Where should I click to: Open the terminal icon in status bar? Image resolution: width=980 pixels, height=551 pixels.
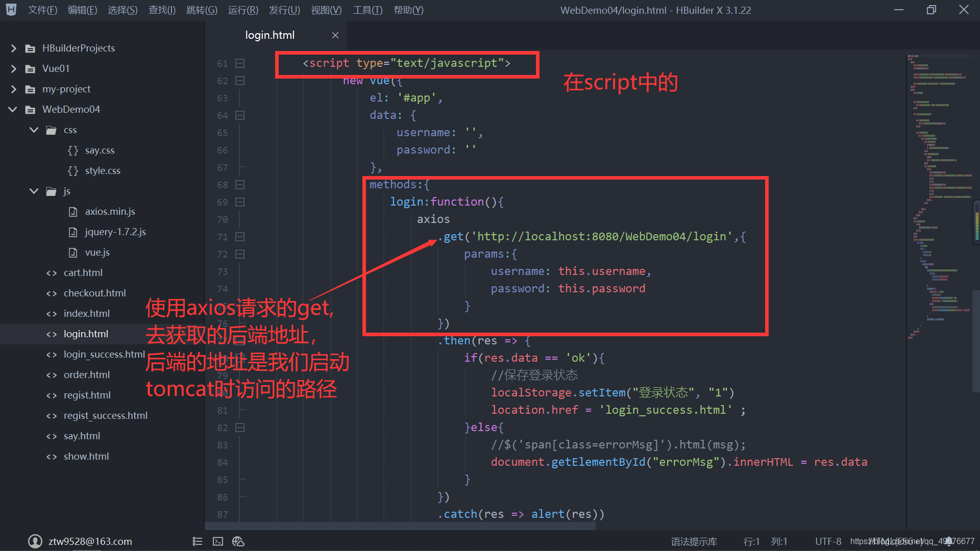[x=218, y=541]
